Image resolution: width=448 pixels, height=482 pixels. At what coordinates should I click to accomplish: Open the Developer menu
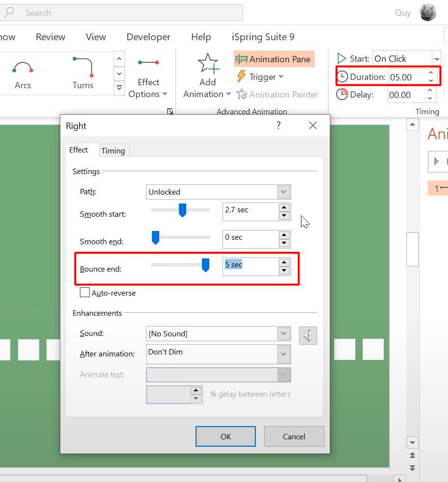click(x=149, y=37)
